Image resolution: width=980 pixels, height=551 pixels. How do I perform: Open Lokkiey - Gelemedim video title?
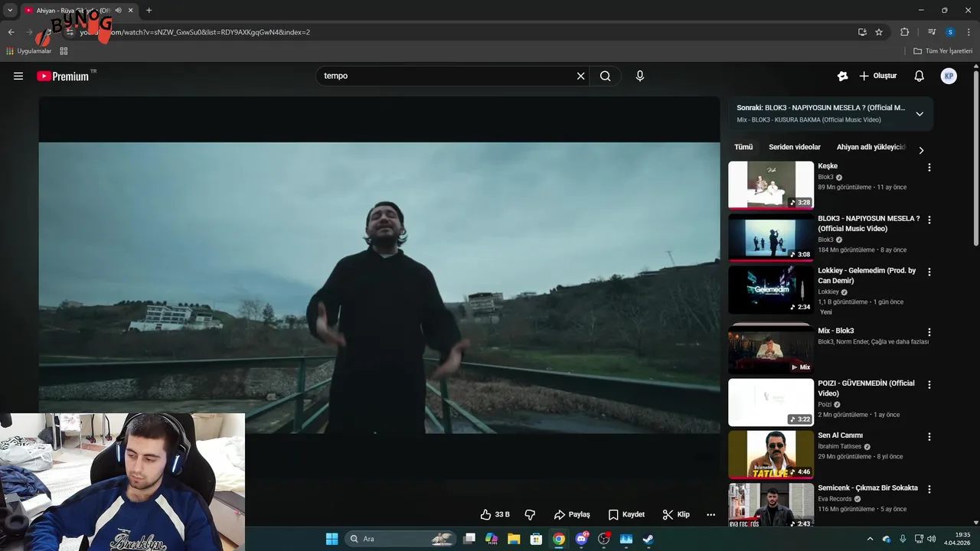(x=867, y=275)
